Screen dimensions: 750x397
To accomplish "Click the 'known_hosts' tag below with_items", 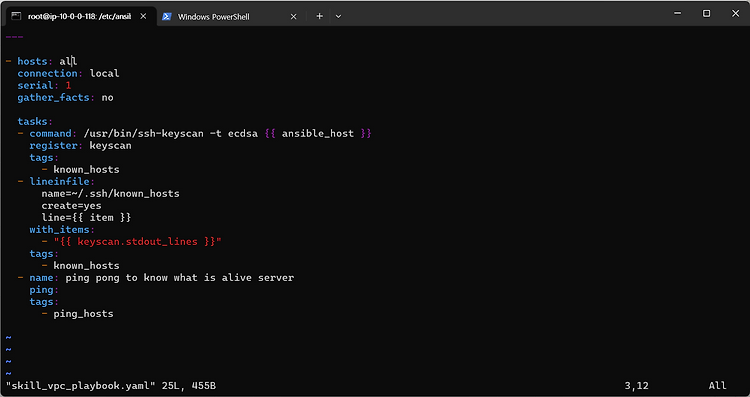I will coord(86,265).
